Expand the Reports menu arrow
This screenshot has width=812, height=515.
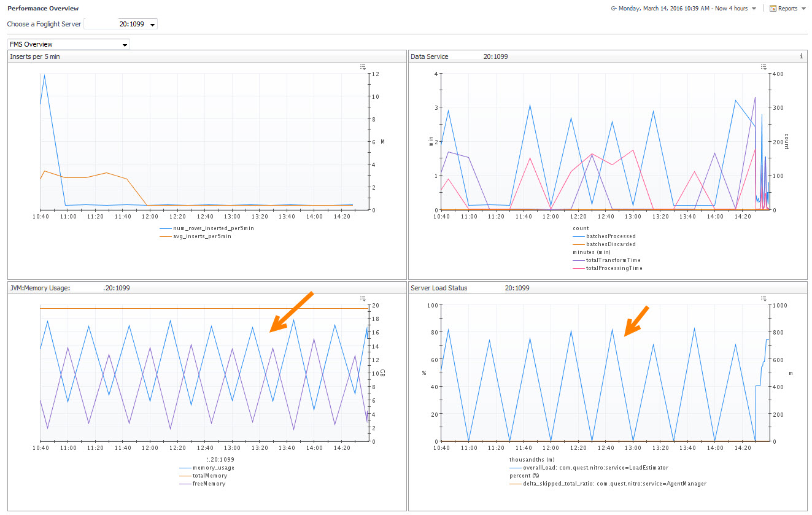click(803, 9)
